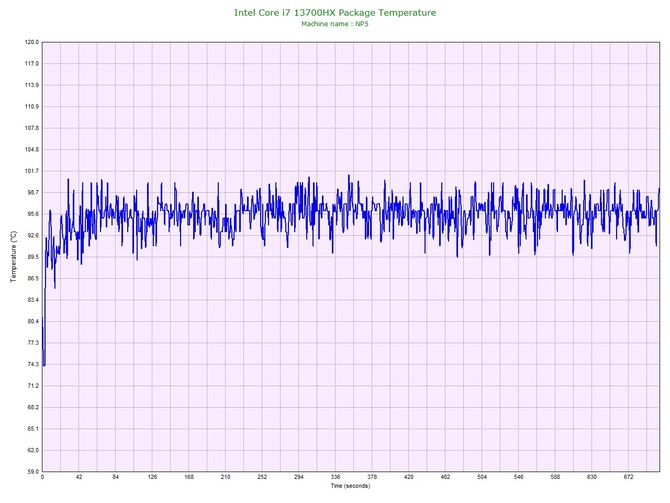This screenshot has height=503, width=670.
Task: Select the 71.2 y-axis value
Action: click(33, 386)
